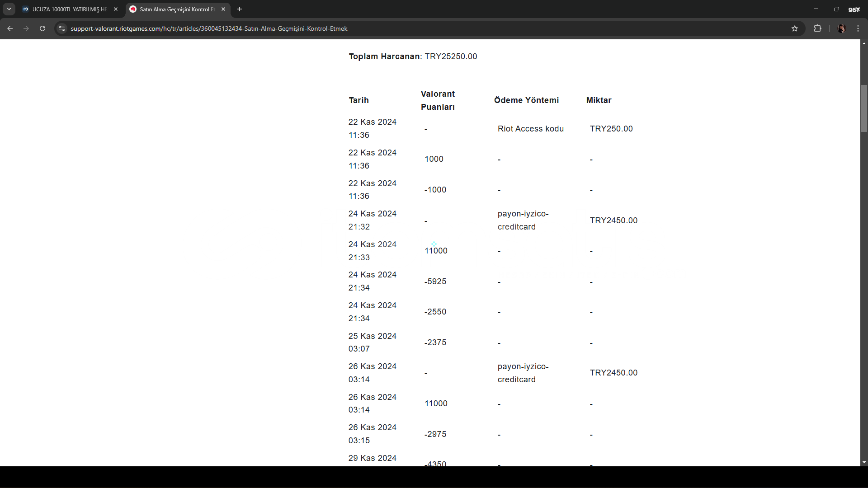This screenshot has height=488, width=868.
Task: Click the scrollbar up arrow
Action: click(x=864, y=43)
